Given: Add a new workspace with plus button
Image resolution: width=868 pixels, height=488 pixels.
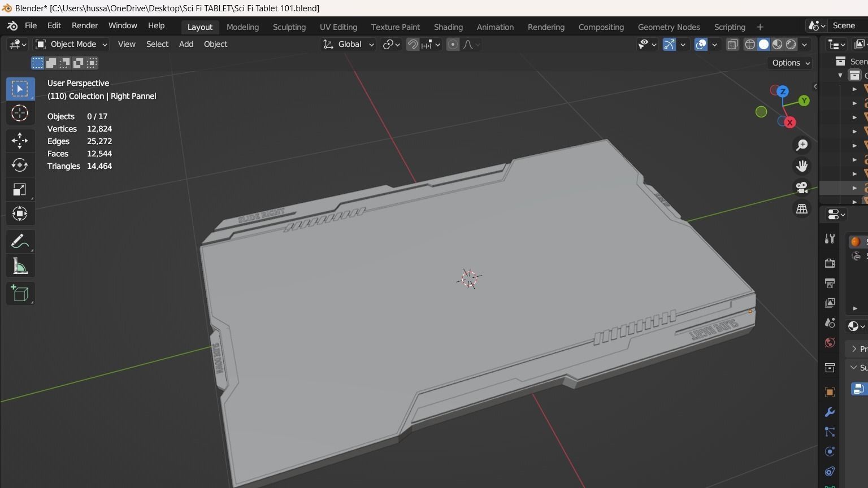Looking at the screenshot, I should [x=760, y=27].
